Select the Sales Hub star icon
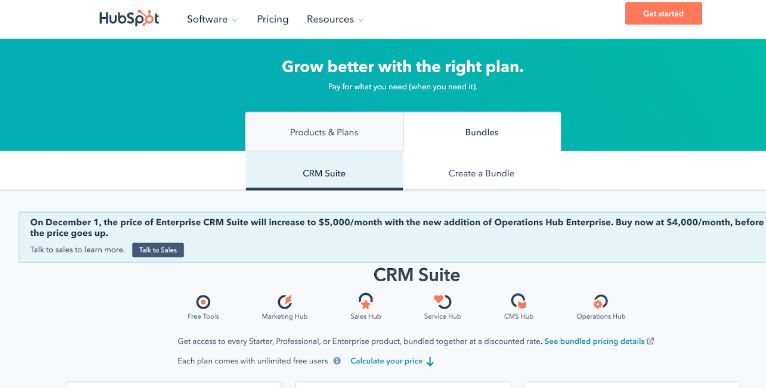Image resolution: width=766 pixels, height=388 pixels. pos(365,301)
